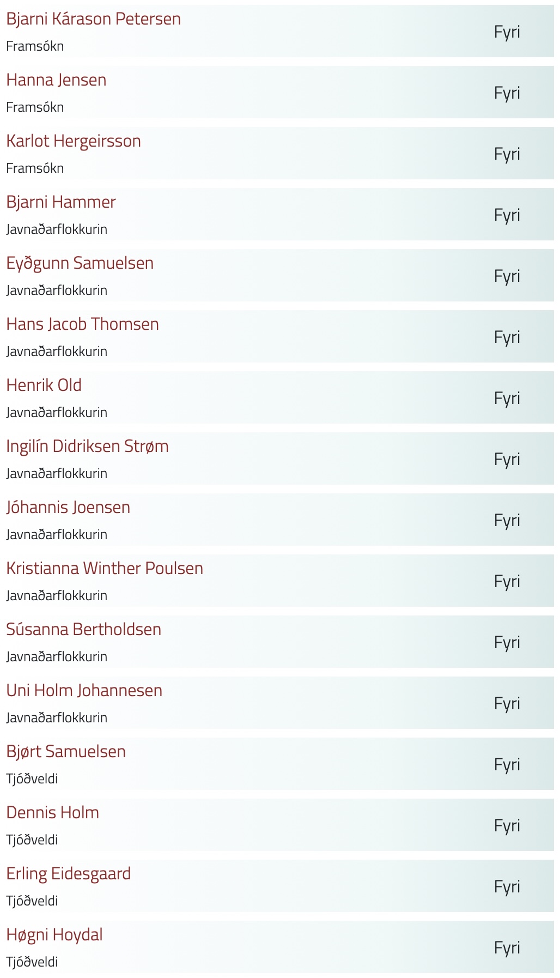
Task: Click the Dennis Holm name link
Action: (x=52, y=813)
